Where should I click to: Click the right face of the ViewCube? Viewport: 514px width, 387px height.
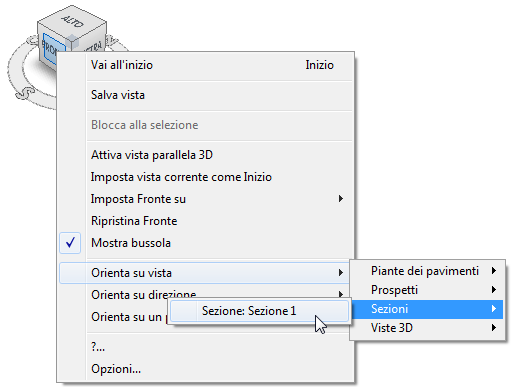pyautogui.click(x=93, y=43)
